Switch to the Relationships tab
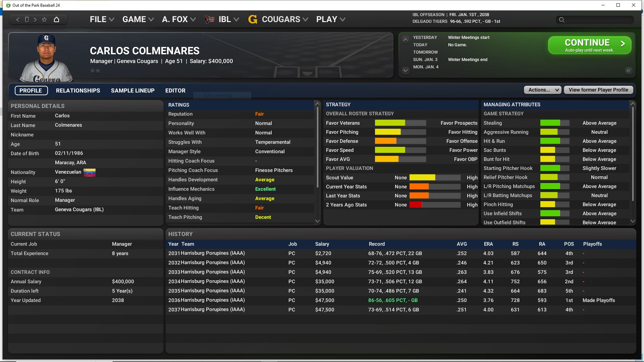Screen dimensions: 644x362 tap(78, 90)
